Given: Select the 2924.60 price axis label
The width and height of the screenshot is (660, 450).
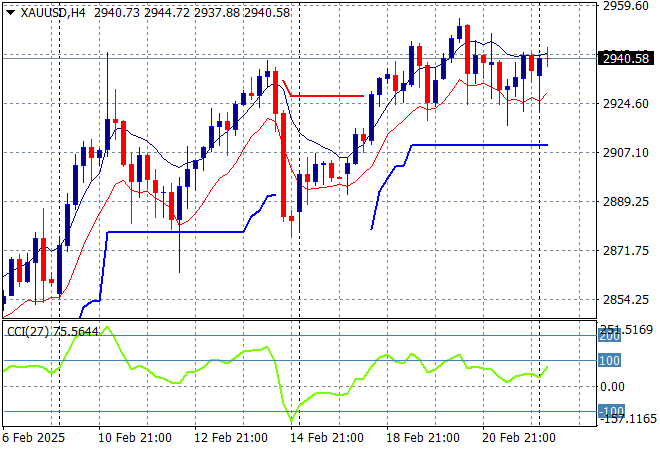Looking at the screenshot, I should (x=626, y=104).
